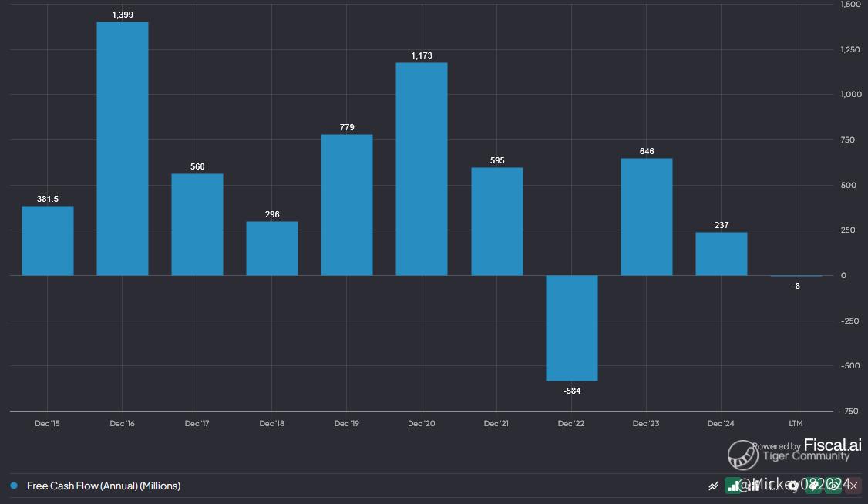Screen dimensions: 868x504
Task: Remove Free Cash Flow series with X
Action: [x=853, y=486]
